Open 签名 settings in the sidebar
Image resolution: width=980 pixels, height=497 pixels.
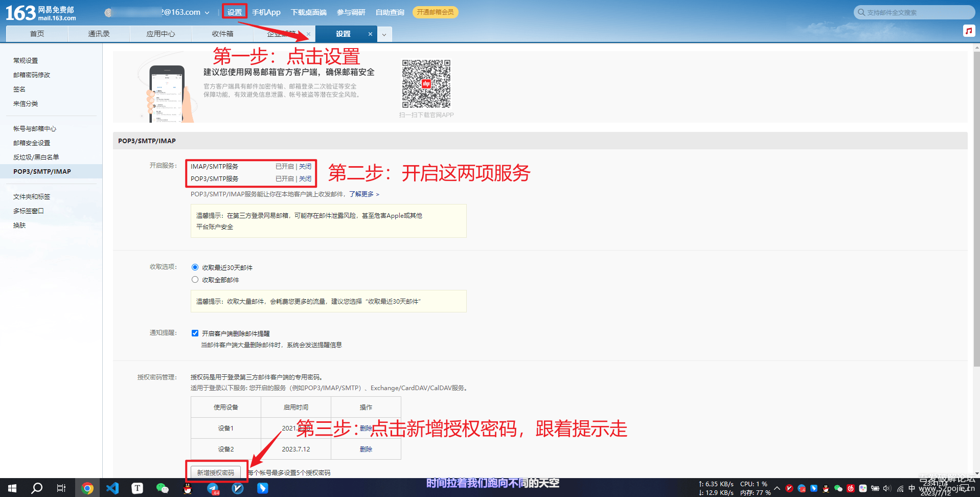coord(19,89)
